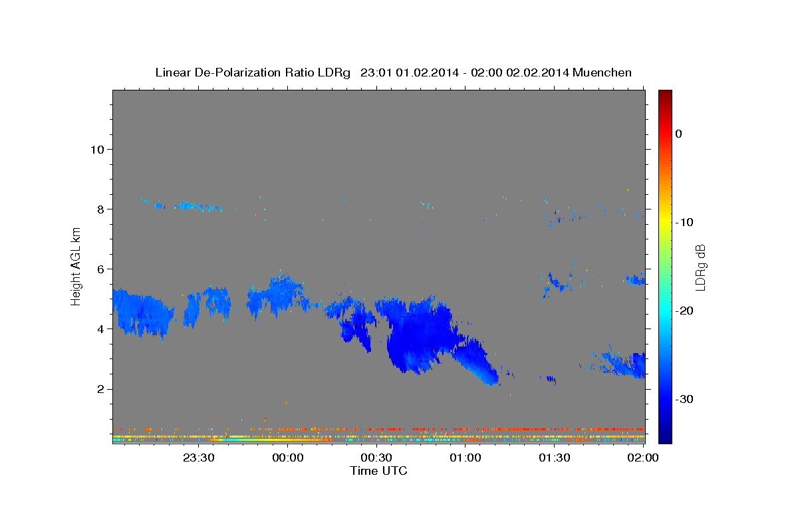
Task: Click the '02:00' time axis label
Action: [643, 457]
